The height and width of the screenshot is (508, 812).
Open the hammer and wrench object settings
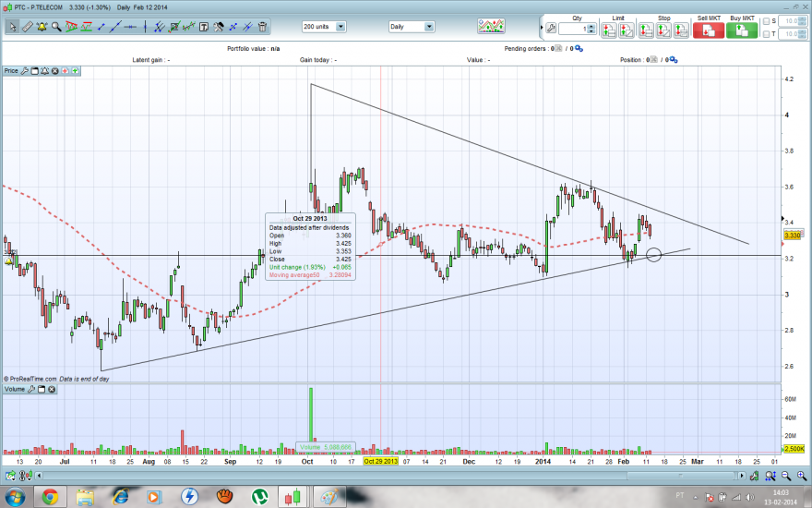tap(219, 27)
